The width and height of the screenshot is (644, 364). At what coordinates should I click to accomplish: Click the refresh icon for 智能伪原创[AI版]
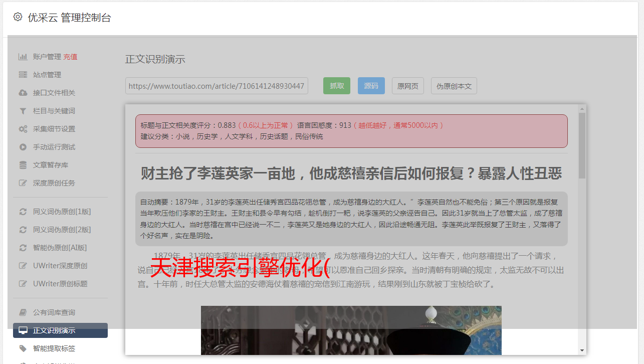23,248
